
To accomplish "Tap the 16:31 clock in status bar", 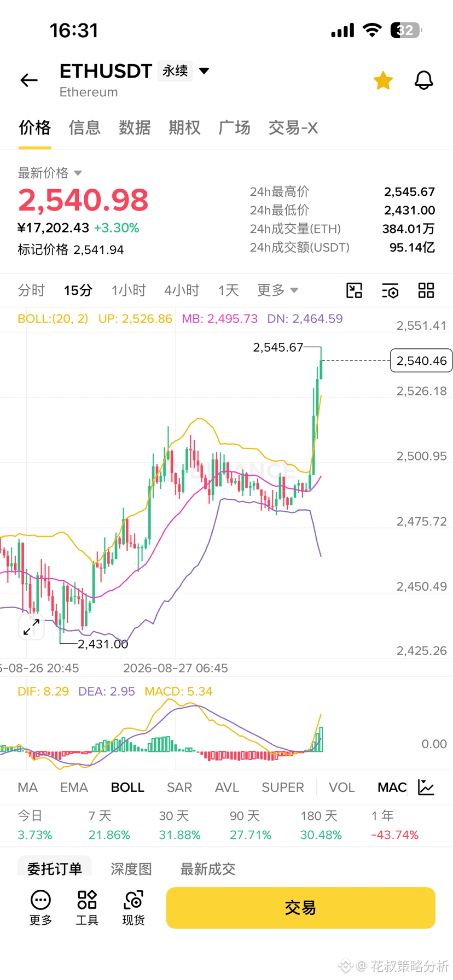I will 74,31.
